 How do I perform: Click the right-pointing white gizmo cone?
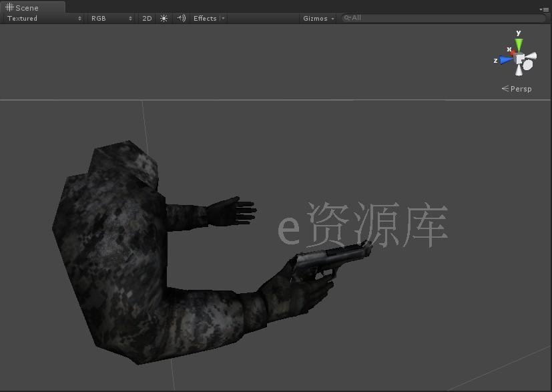(x=531, y=55)
